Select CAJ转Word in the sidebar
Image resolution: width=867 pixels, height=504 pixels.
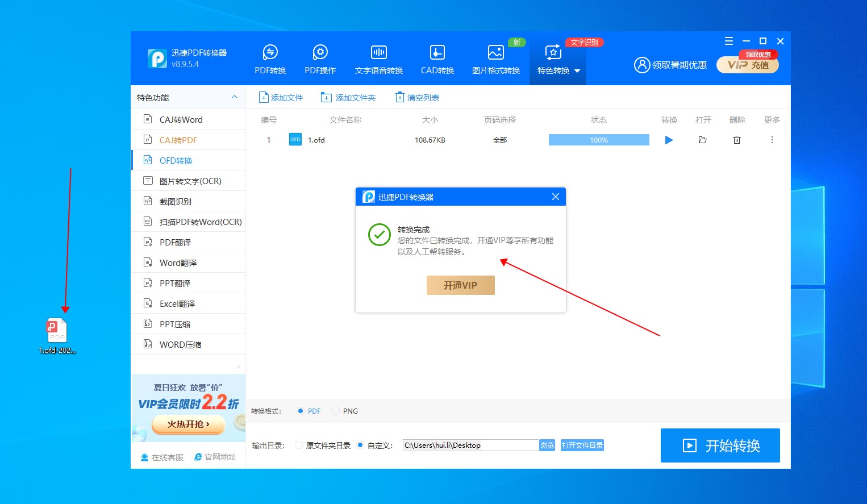pos(181,120)
